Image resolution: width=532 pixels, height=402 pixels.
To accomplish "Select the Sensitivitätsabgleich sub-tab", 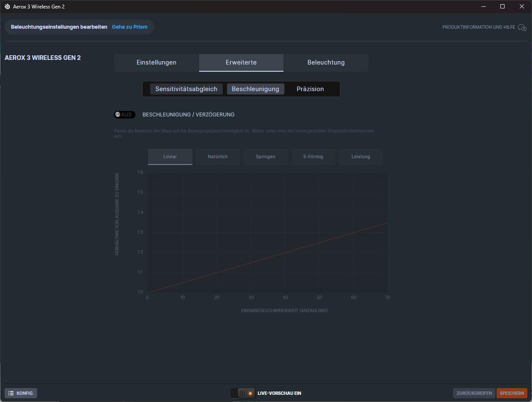I will coord(186,89).
